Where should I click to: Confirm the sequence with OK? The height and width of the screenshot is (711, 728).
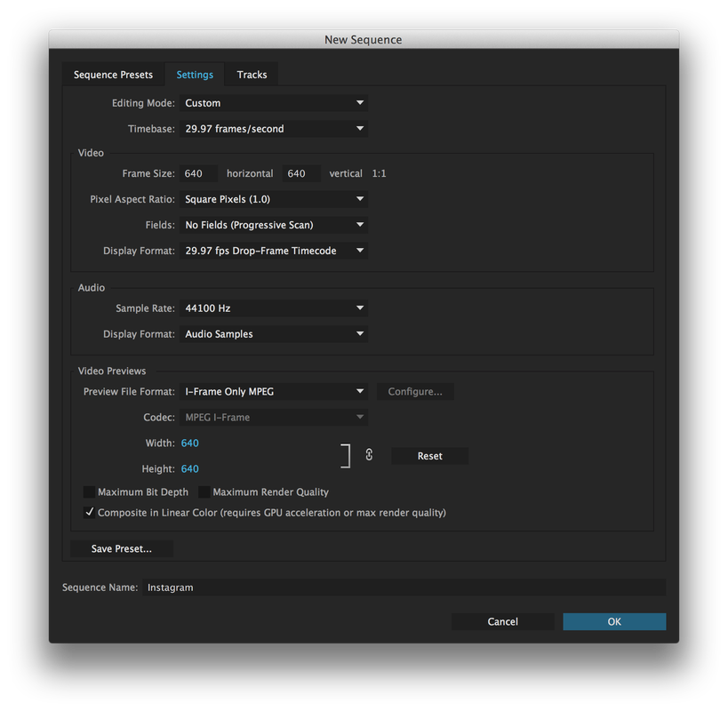pos(614,621)
